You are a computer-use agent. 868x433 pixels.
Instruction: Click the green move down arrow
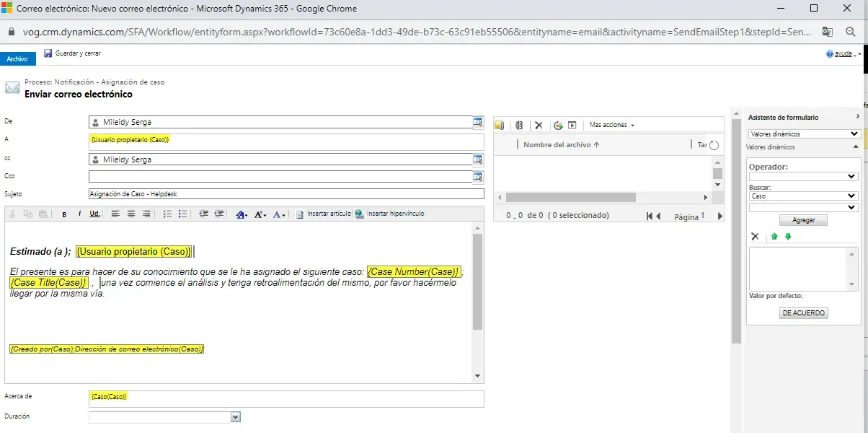coord(788,237)
